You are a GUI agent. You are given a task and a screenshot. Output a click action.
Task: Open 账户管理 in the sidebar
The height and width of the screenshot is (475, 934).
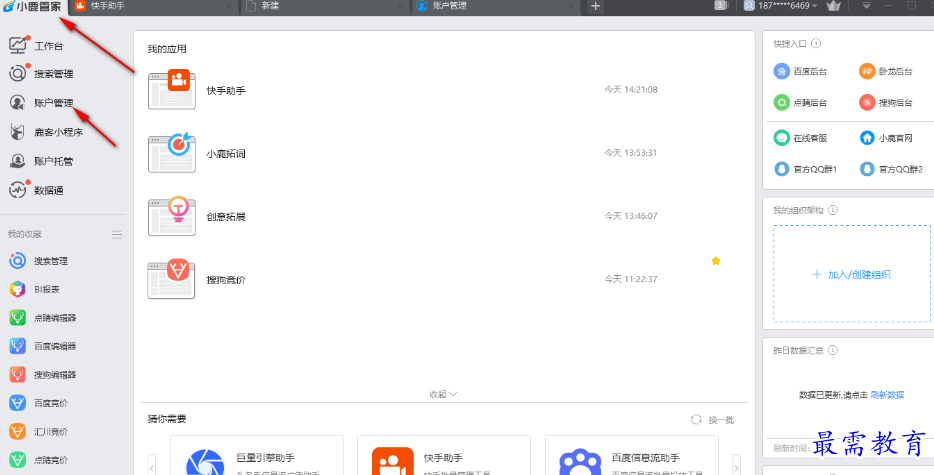click(41, 103)
